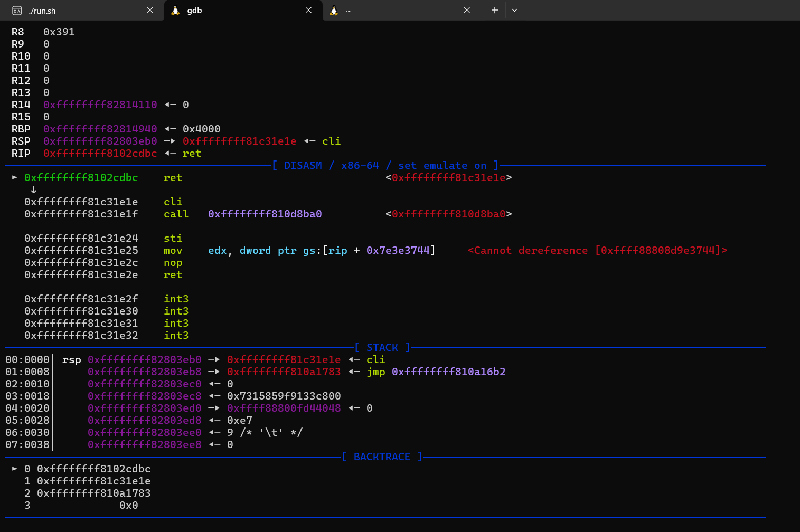
Task: Select the R8 register value 0x391
Action: coord(59,32)
